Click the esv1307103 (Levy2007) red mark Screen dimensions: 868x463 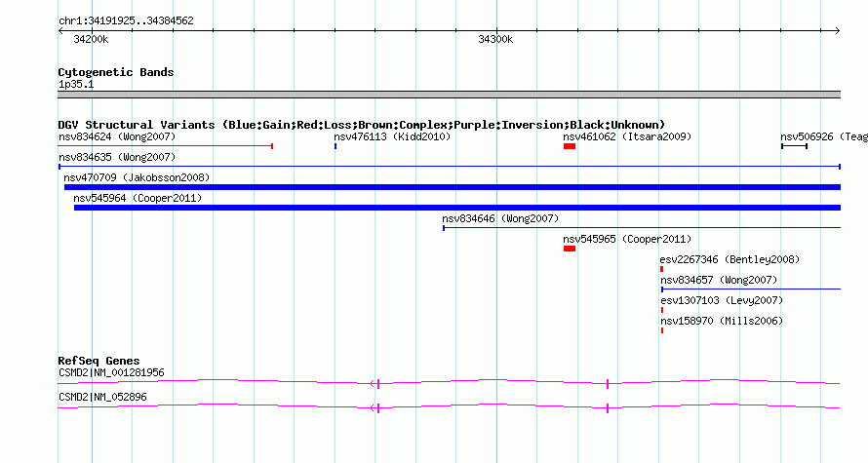click(x=662, y=310)
